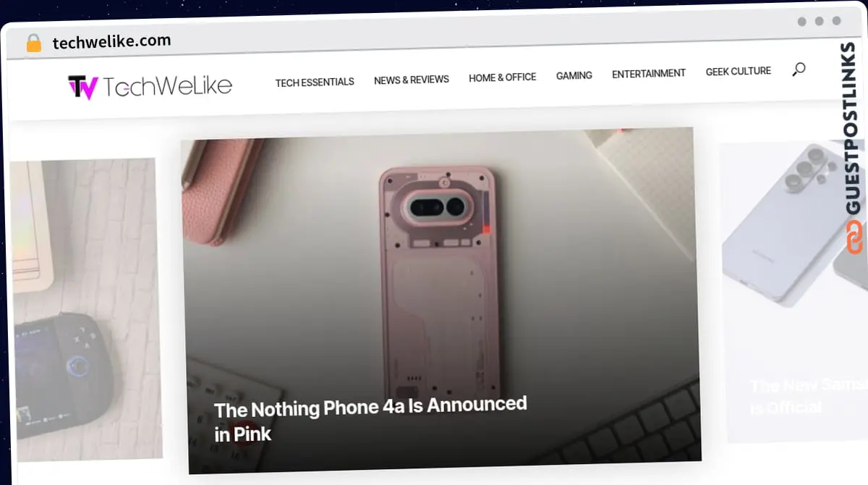Click the padlock icon in address bar
Image resolution: width=868 pixels, height=485 pixels.
33,43
